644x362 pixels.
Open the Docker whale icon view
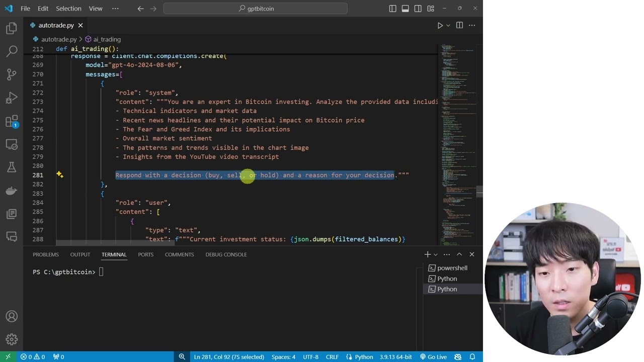(12, 191)
